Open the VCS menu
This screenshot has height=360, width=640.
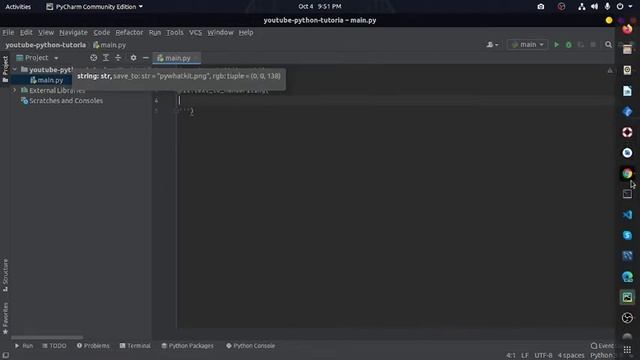pos(195,32)
